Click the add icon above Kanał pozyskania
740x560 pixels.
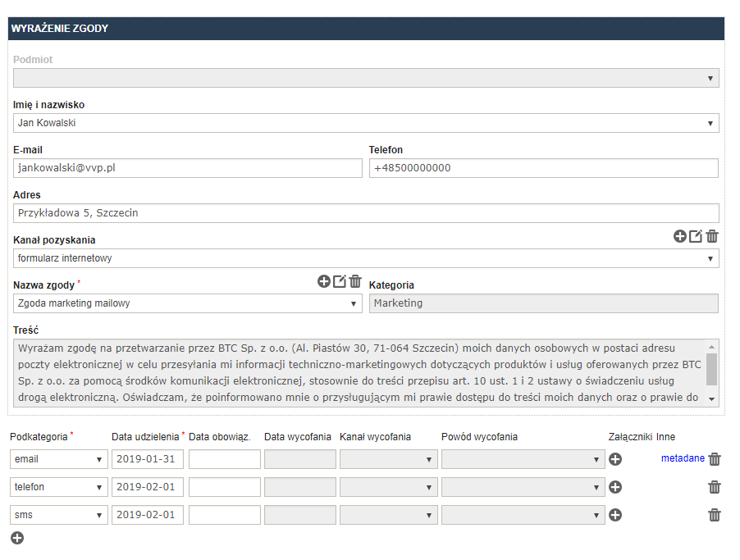pyautogui.click(x=680, y=236)
